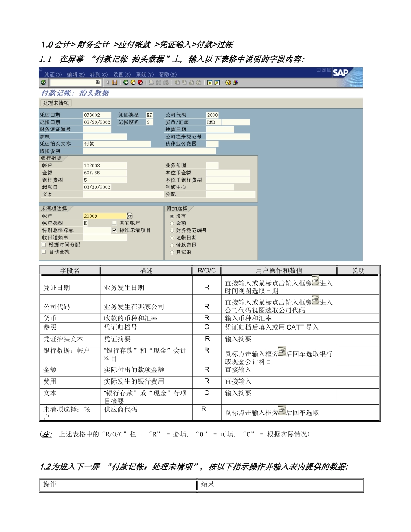Click the Next Page navigation icon
The image size is (411, 532).
[191, 82]
